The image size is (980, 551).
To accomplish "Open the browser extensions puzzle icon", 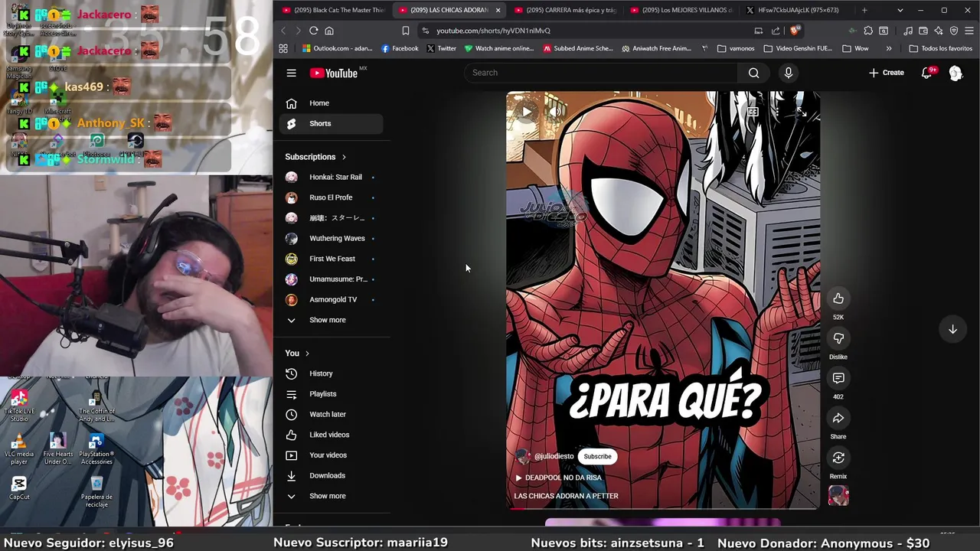I will 868,31.
